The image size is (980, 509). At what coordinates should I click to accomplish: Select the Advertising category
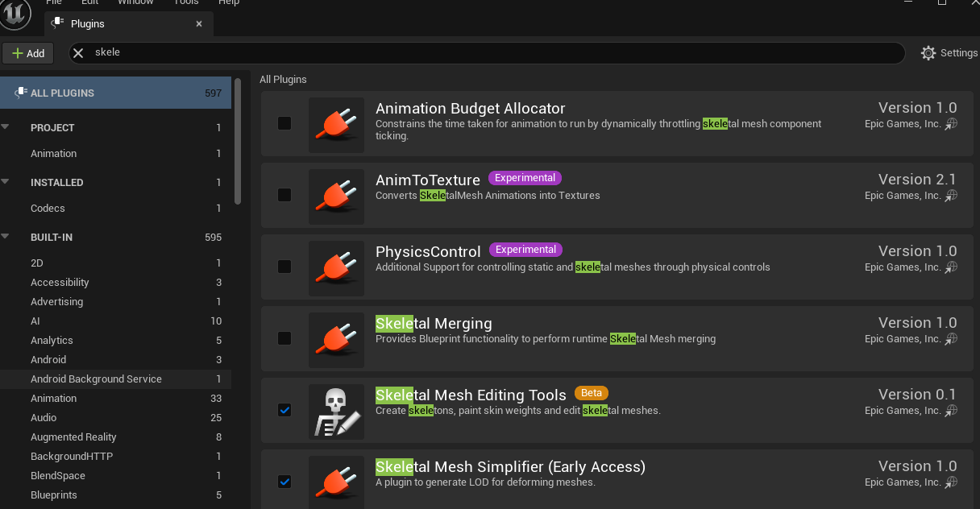(x=115, y=301)
